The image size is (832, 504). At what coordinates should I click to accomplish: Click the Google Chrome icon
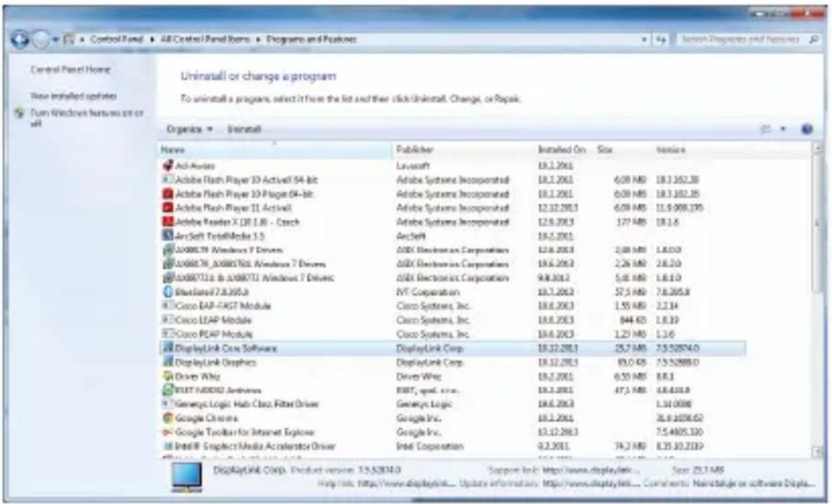(167, 418)
